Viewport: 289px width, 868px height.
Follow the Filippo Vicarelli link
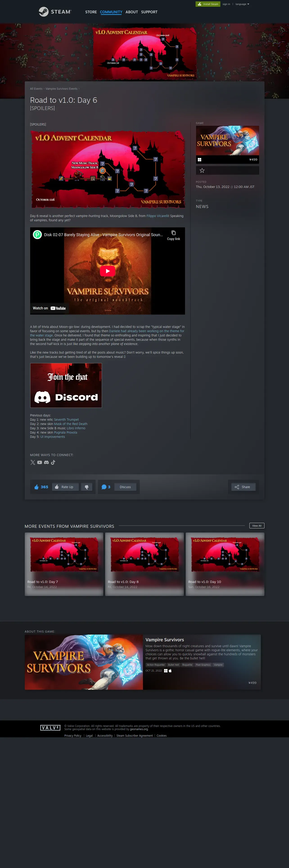click(x=158, y=216)
